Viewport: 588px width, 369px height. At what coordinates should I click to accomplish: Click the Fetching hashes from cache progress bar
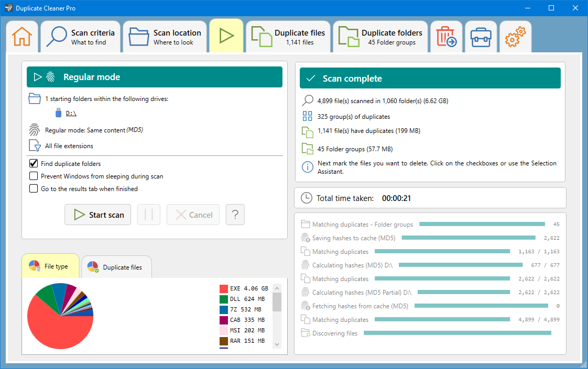coord(482,306)
